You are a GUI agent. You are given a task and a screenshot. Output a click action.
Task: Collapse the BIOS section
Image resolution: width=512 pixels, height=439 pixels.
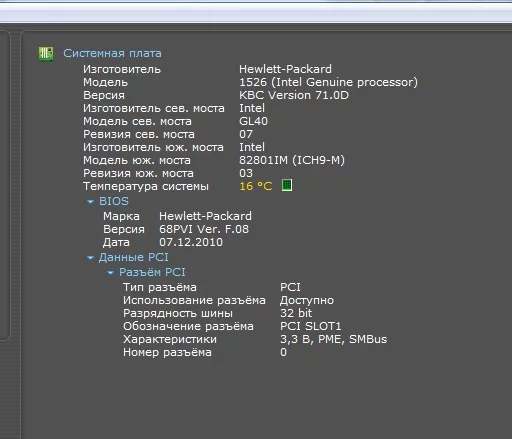[x=90, y=202]
